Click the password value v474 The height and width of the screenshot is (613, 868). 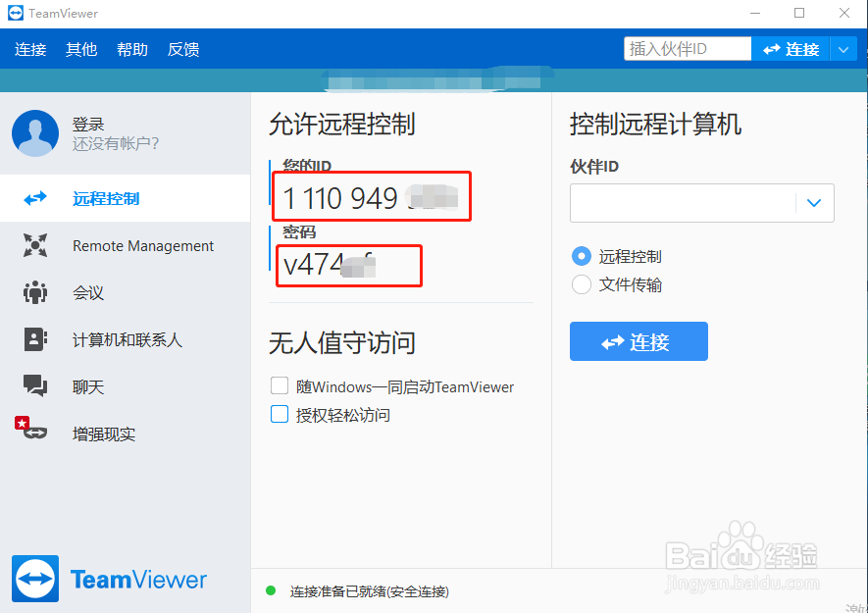(313, 265)
